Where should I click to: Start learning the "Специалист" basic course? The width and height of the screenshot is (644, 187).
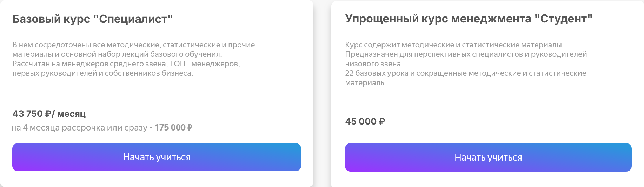[157, 157]
